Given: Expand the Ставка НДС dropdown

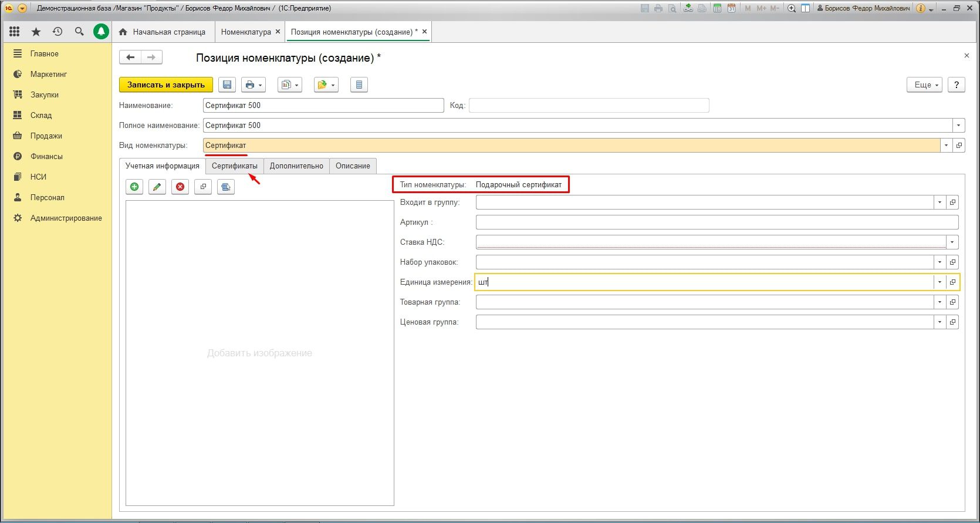Looking at the screenshot, I should (x=952, y=242).
